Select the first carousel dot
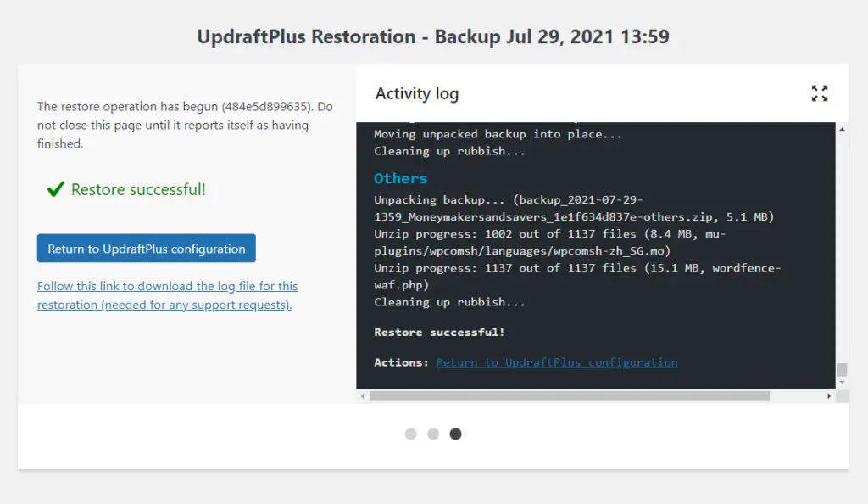 tap(411, 434)
